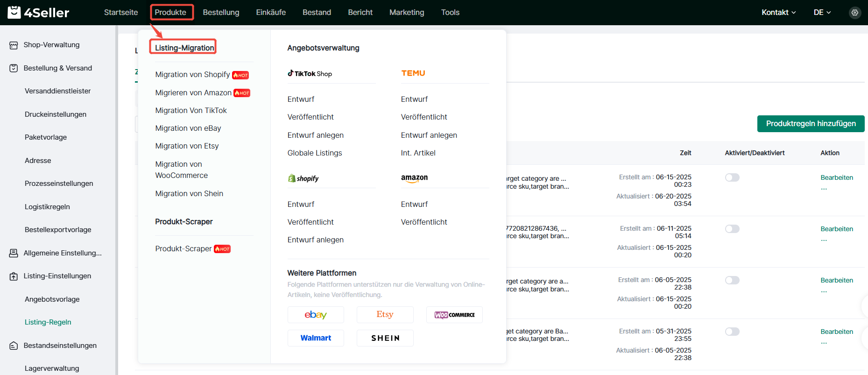Image resolution: width=868 pixels, height=375 pixels.
Task: Open more actions for 06-15-2025 rule
Action: 824,189
